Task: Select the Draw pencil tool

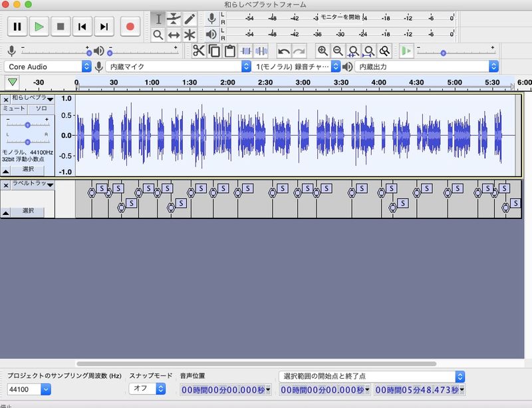Action: (190, 19)
